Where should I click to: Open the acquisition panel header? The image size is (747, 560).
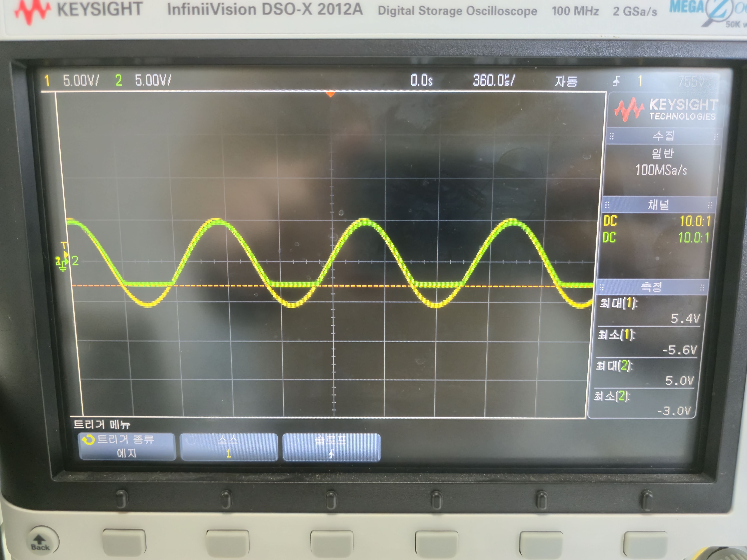pyautogui.click(x=663, y=136)
